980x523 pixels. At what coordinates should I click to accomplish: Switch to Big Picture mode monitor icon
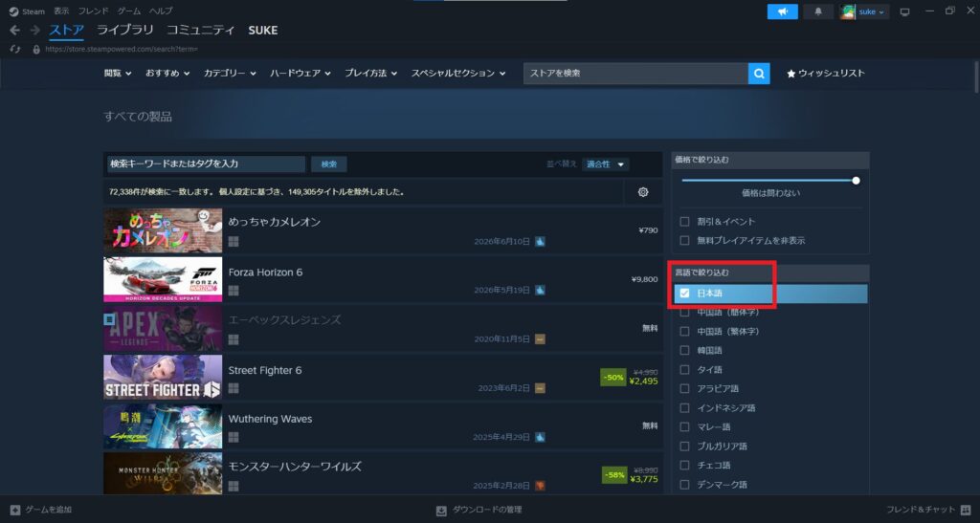(904, 11)
